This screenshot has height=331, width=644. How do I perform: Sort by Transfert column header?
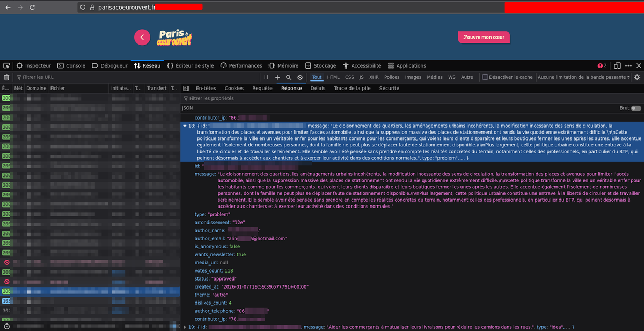[x=157, y=88]
